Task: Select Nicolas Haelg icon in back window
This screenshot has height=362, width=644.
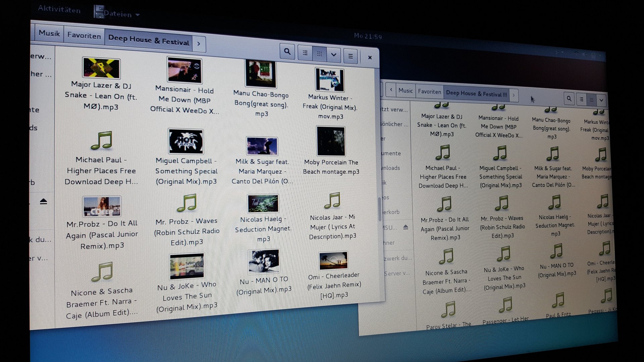Action: pos(555,202)
